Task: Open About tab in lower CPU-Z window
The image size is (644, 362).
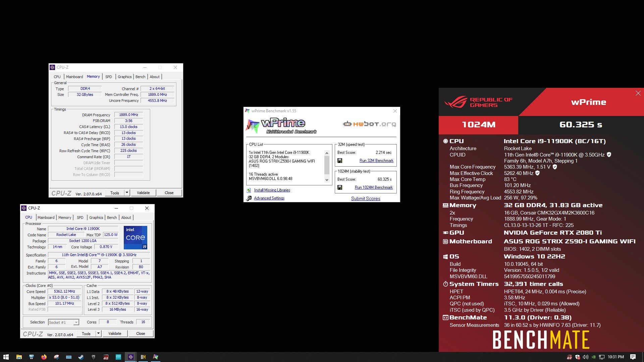Action: click(126, 218)
